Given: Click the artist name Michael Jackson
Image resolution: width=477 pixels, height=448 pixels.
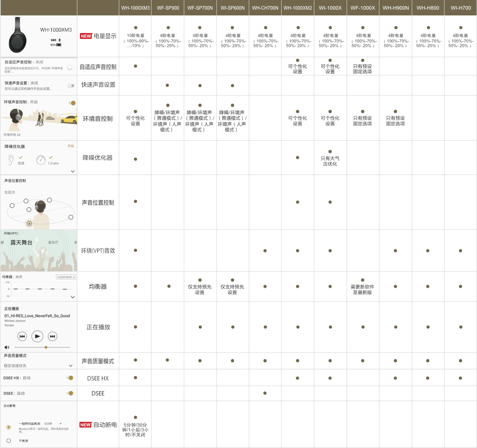Looking at the screenshot, I should (15, 321).
